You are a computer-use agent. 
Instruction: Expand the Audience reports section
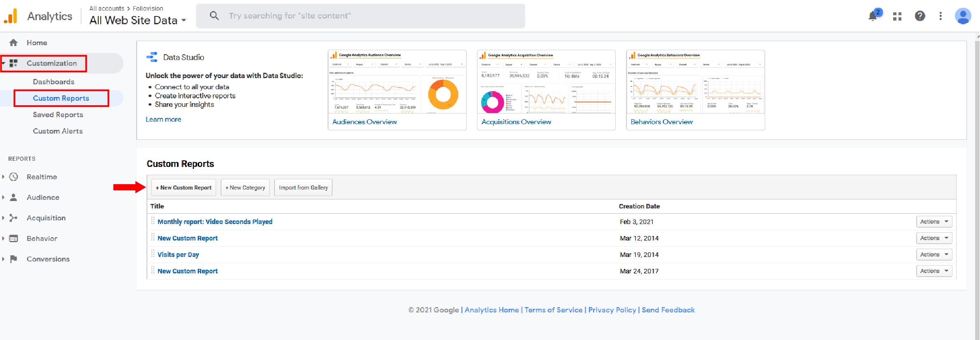click(3, 197)
